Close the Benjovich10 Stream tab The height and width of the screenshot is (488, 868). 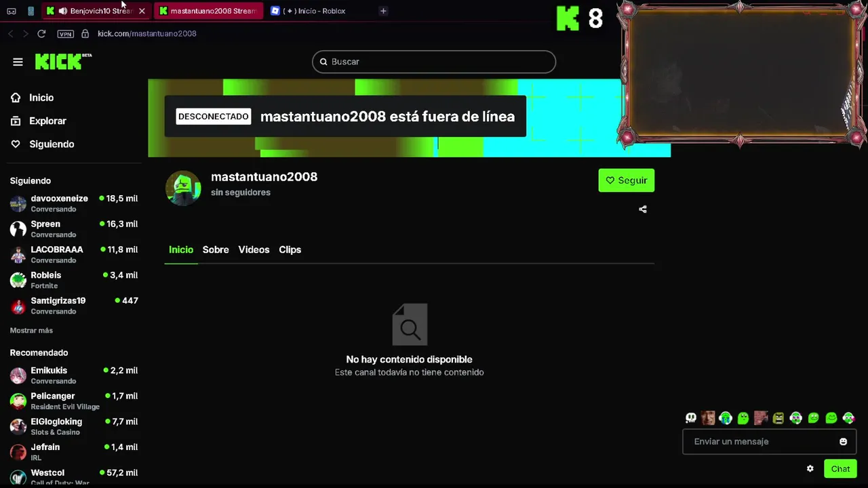click(x=142, y=11)
